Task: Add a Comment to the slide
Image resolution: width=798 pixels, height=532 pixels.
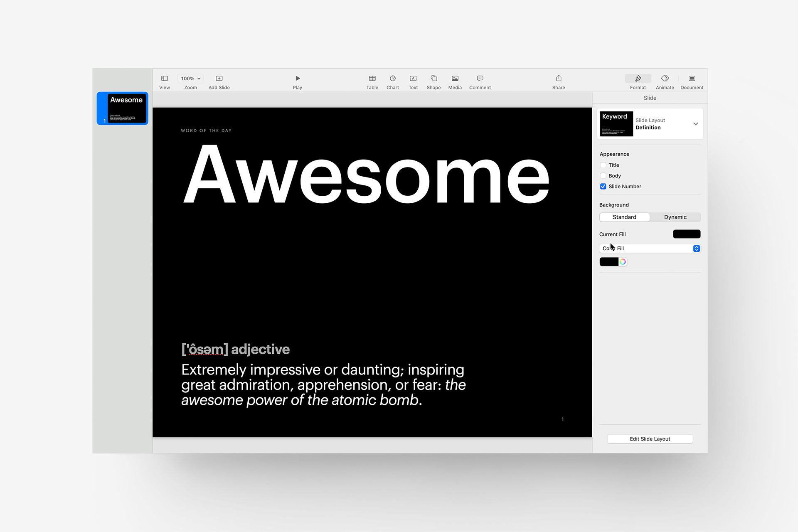Action: [480, 81]
